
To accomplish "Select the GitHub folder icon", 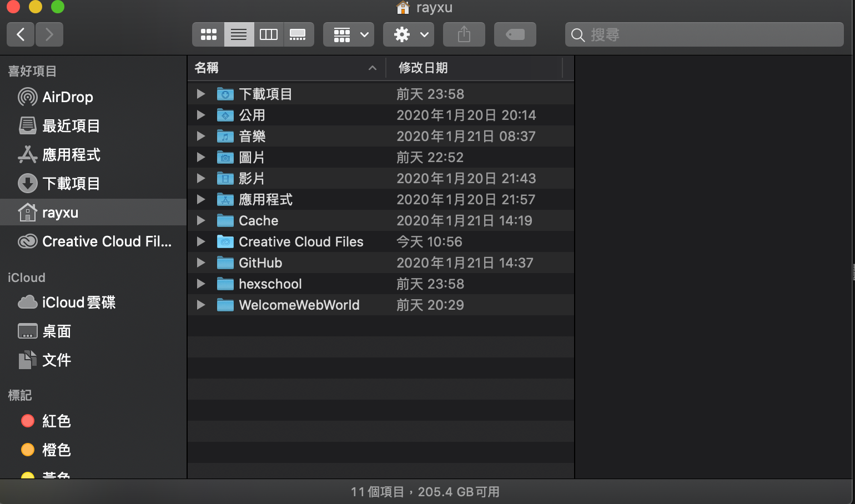I will 225,263.
